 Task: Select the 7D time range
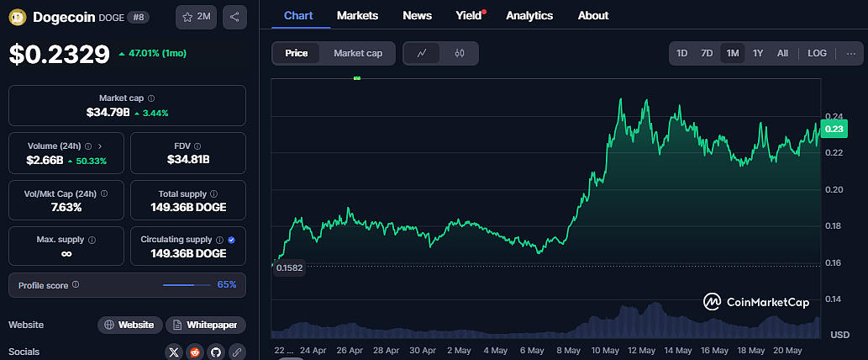click(707, 53)
